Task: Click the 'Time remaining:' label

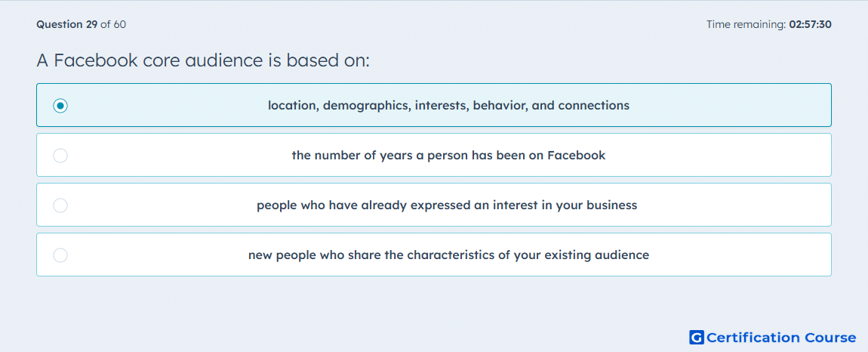Action: [x=746, y=24]
